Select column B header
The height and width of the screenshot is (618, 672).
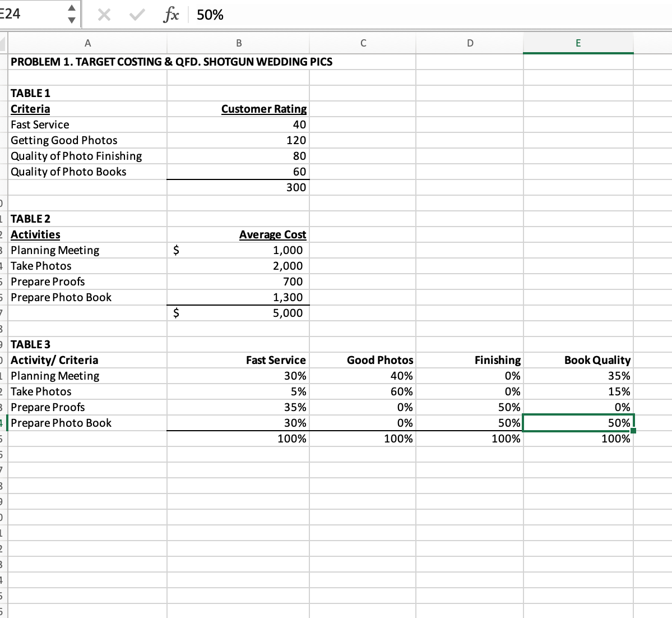(239, 43)
